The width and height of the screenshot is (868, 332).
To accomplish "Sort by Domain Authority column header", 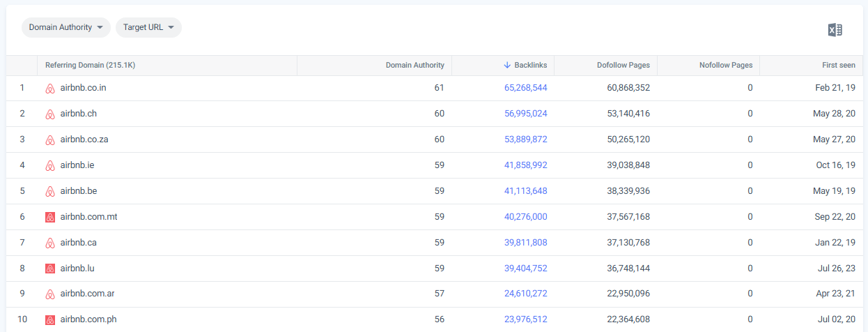I will point(415,65).
